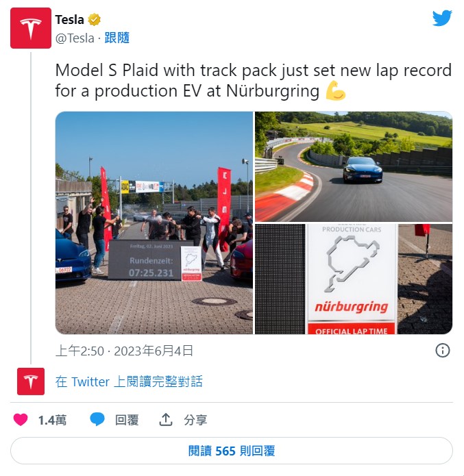Screen dimensions: 464x476
Task: Click the 回覆 reply label
Action: (x=127, y=420)
